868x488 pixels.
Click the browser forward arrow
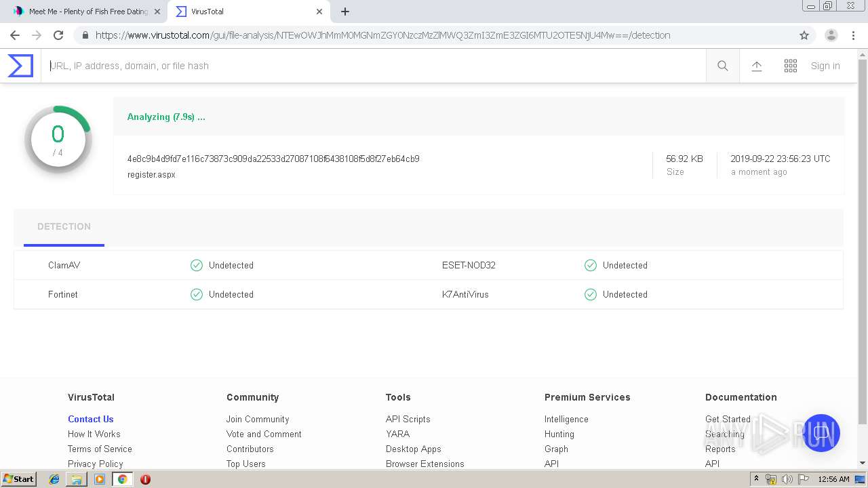point(37,35)
